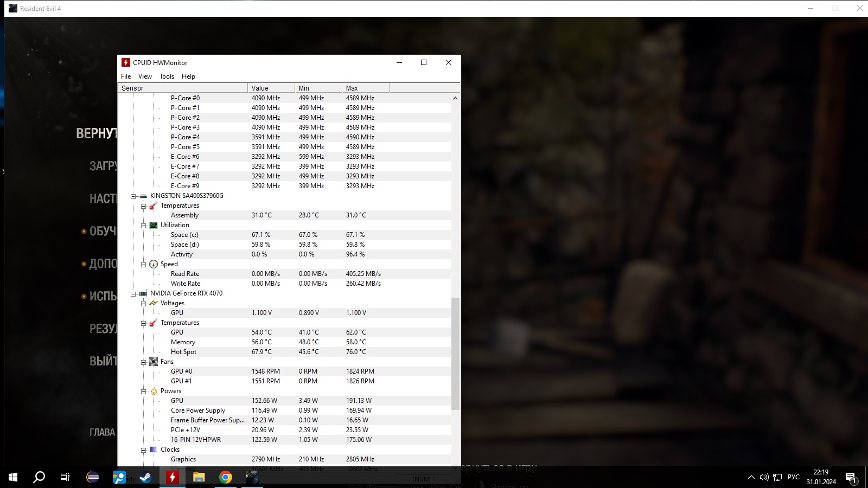
Task: Collapse the NVIDIA GeForce RTX 4070 node
Action: click(x=133, y=293)
